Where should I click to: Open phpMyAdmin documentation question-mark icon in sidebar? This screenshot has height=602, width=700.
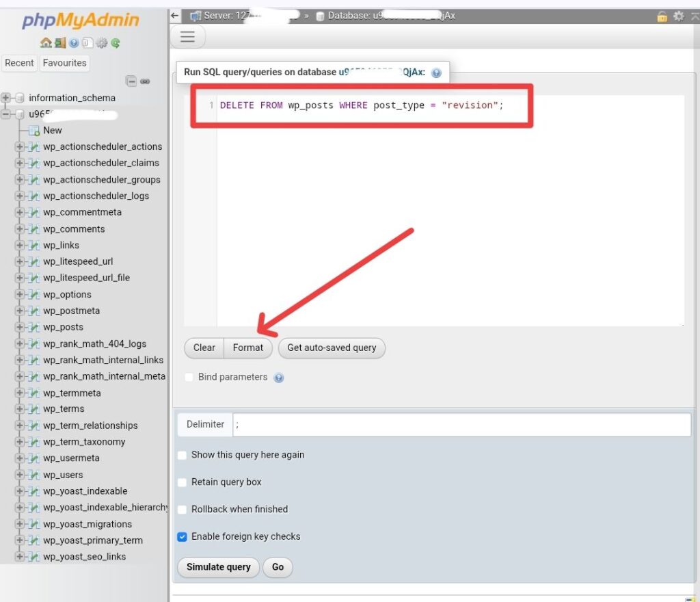[74, 42]
